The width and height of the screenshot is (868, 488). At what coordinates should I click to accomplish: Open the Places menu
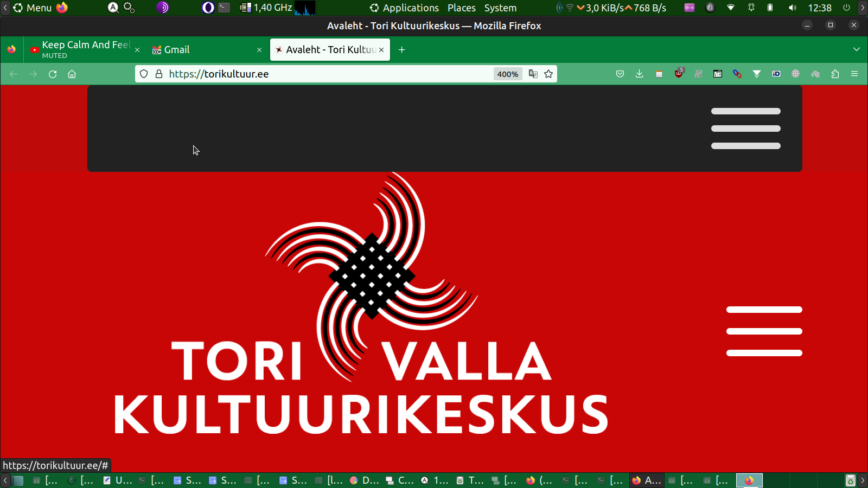pyautogui.click(x=462, y=8)
